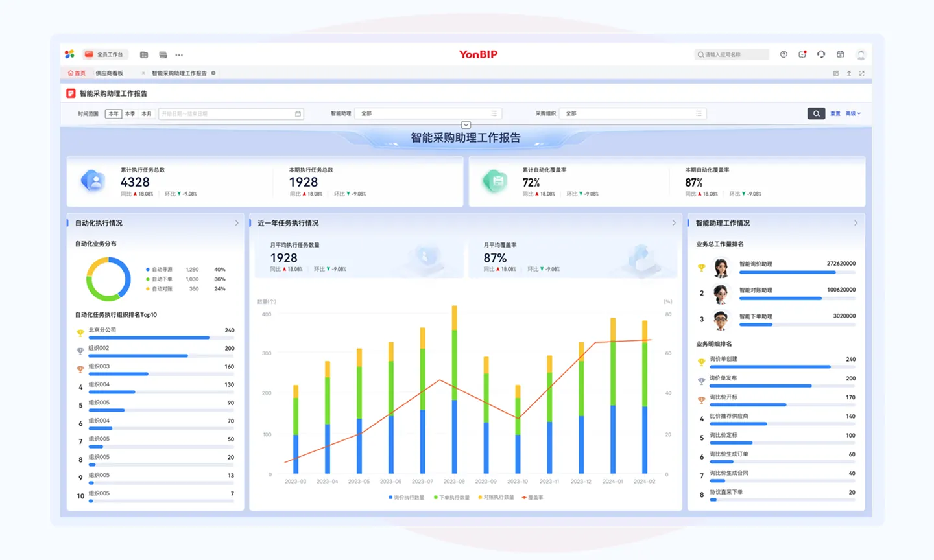Click the start and end date input field

click(x=231, y=114)
